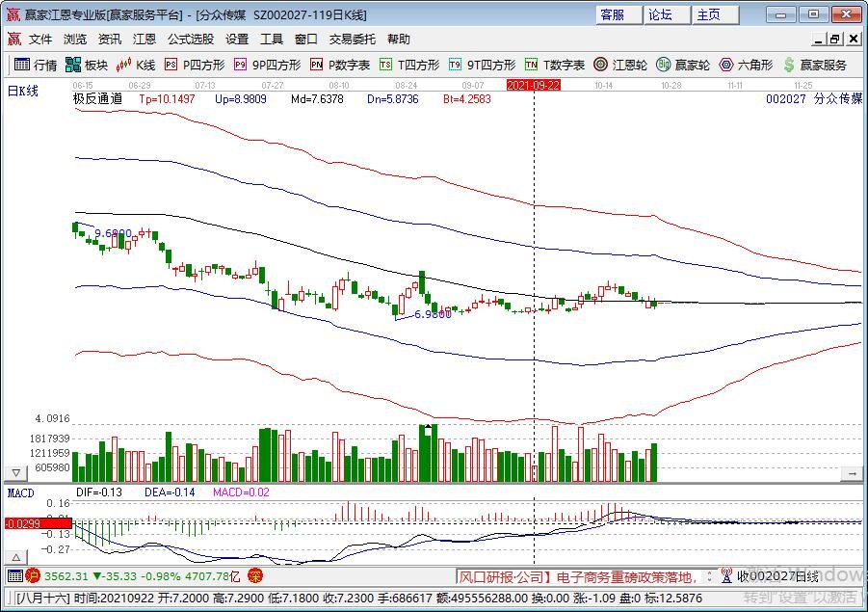The image size is (868, 612).
Task: Open the P数字表 tool
Action: click(x=340, y=65)
